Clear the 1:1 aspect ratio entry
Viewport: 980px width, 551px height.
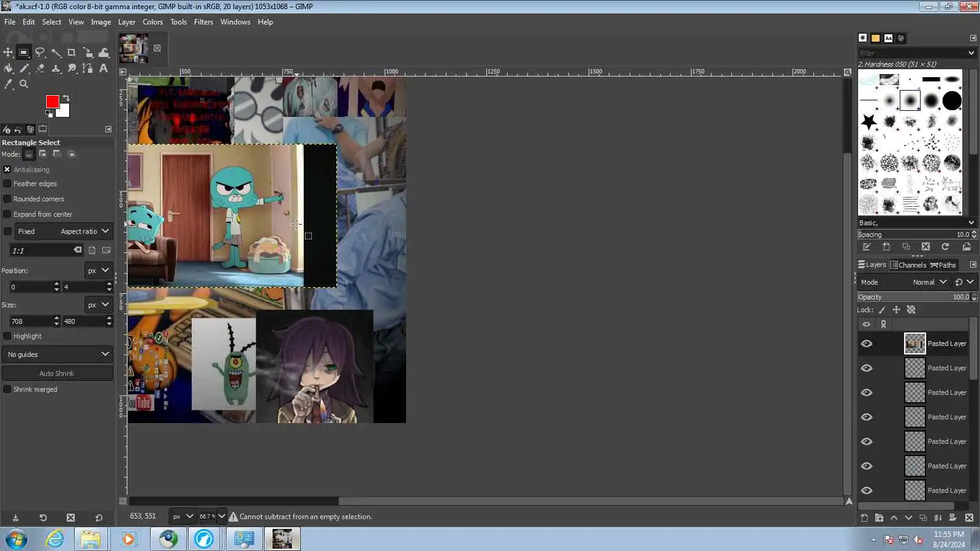click(78, 250)
